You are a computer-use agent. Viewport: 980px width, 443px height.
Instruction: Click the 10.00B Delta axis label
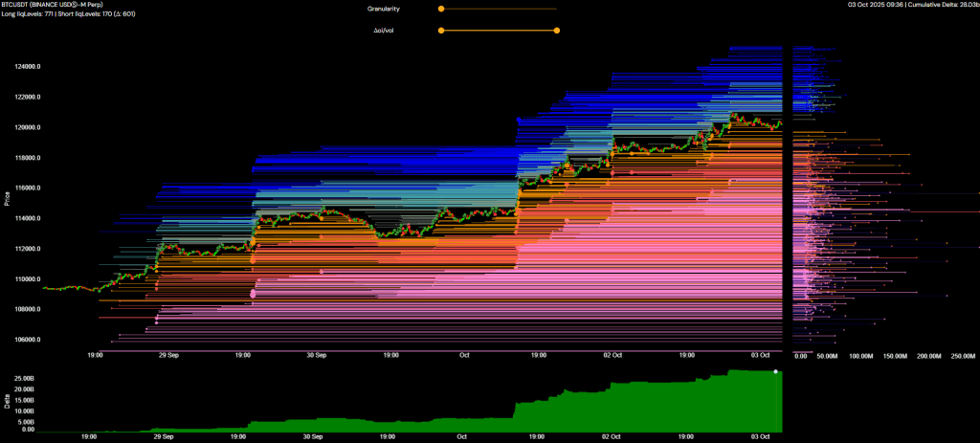pos(33,410)
